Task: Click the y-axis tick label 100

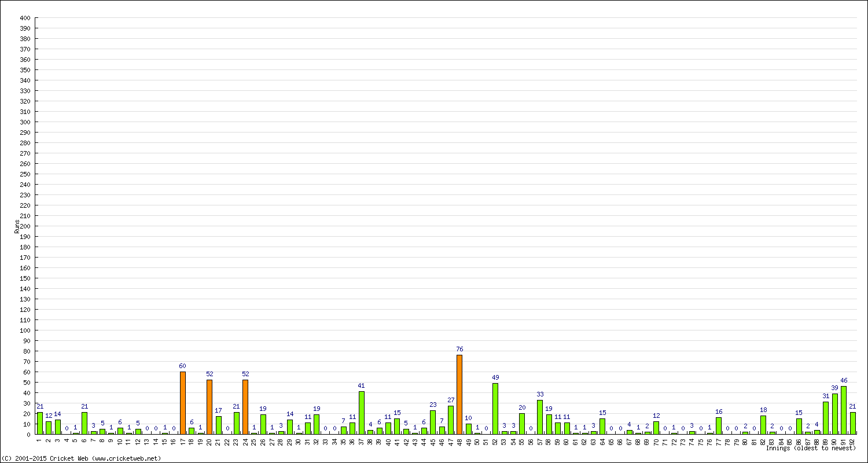Action: [x=24, y=330]
